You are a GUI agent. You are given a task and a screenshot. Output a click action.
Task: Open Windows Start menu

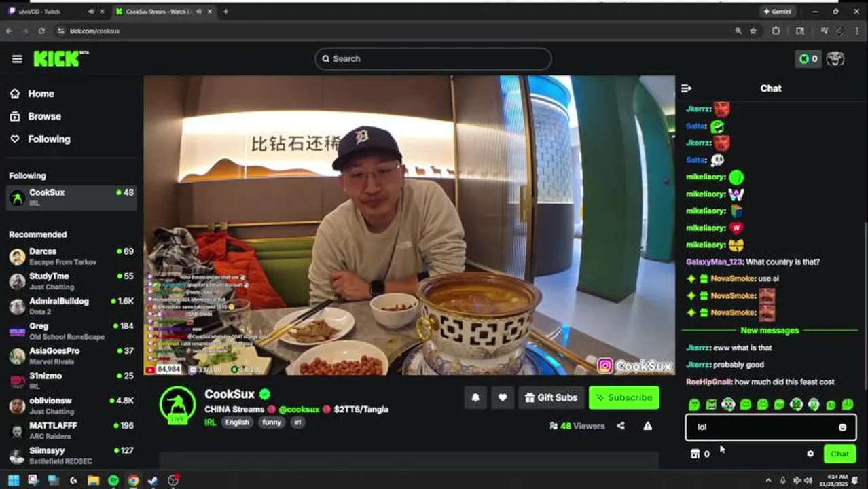pos(13,480)
